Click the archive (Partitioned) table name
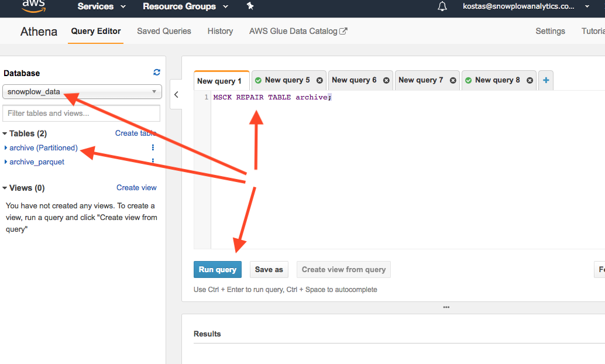This screenshot has width=605, height=364. [44, 148]
